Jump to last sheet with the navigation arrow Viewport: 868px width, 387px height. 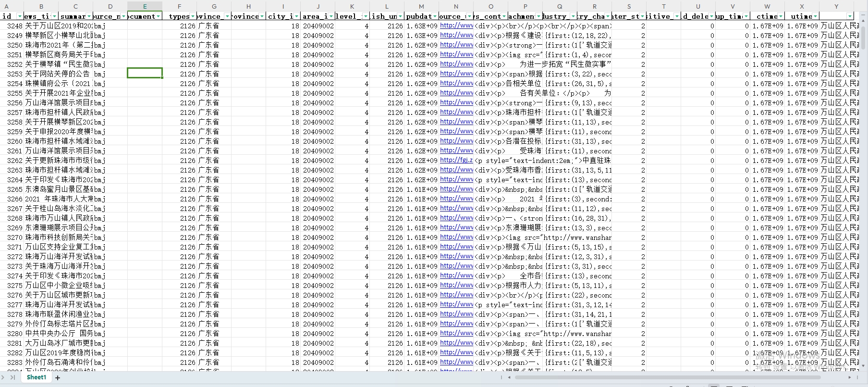pyautogui.click(x=12, y=377)
